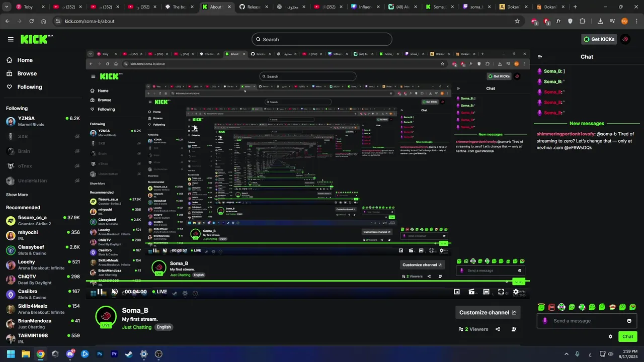Image resolution: width=644 pixels, height=362 pixels.
Task: Switch to the Release GitHub tab
Action: click(x=254, y=7)
